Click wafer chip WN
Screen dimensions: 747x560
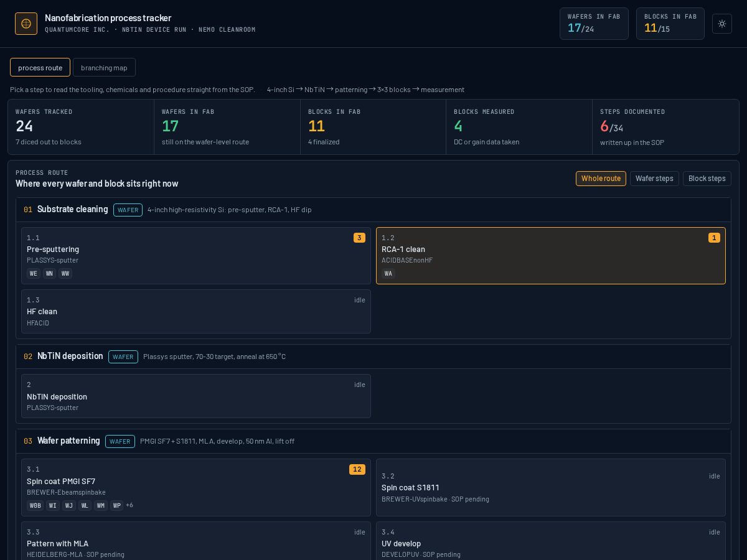[49, 273]
